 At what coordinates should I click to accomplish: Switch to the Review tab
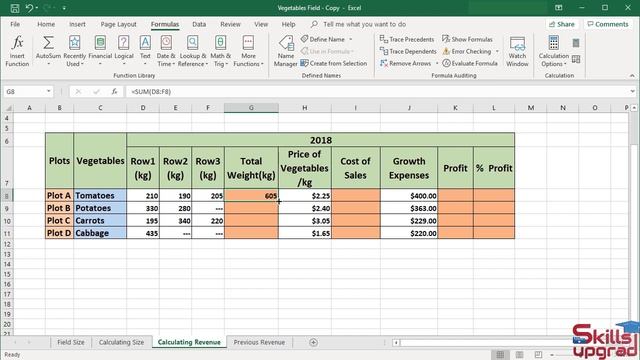[x=230, y=24]
